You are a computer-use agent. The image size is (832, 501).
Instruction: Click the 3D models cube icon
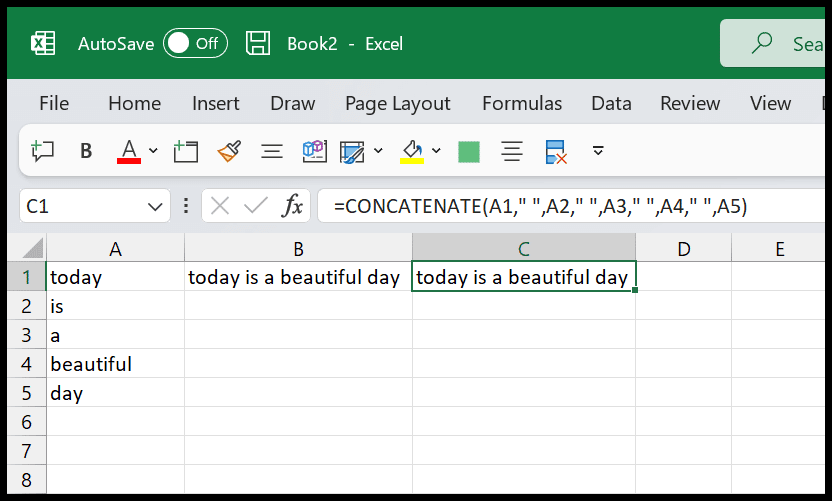[315, 151]
